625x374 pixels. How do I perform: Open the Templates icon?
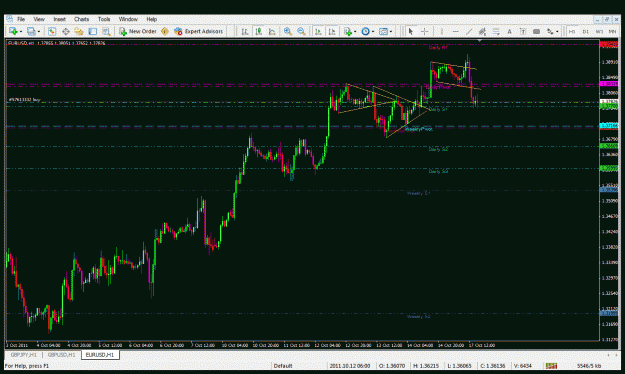pos(383,31)
